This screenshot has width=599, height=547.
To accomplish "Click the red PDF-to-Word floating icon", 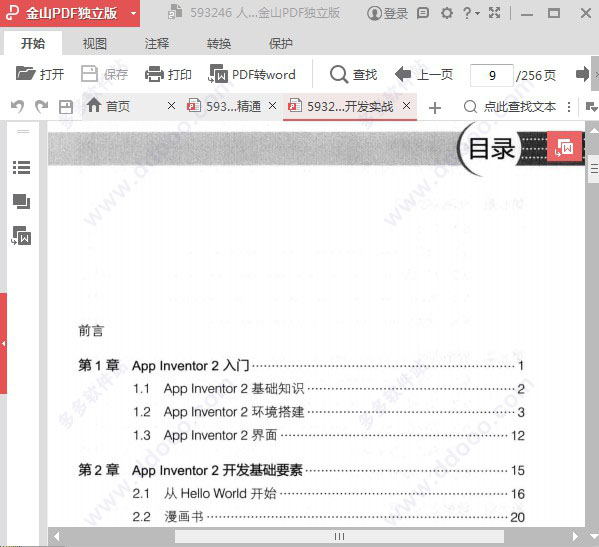I will pyautogui.click(x=564, y=147).
